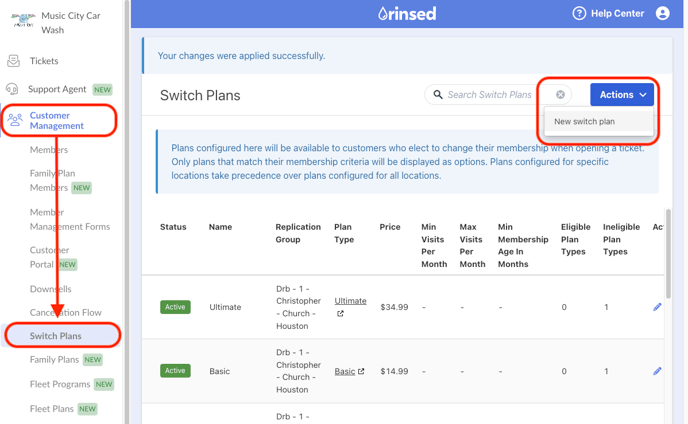
Task: Click the table vertical scrollbar
Action: [x=668, y=254]
